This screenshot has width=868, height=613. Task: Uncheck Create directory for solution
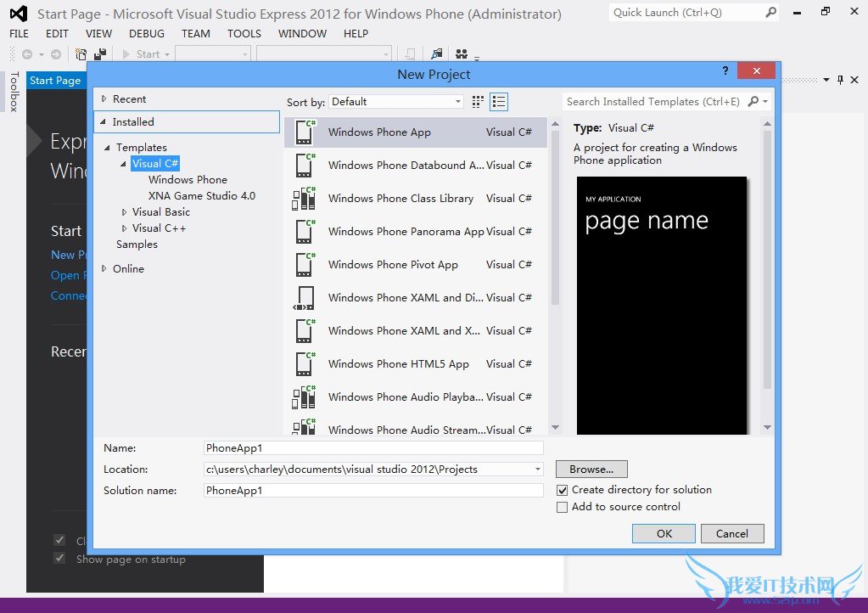pyautogui.click(x=562, y=490)
